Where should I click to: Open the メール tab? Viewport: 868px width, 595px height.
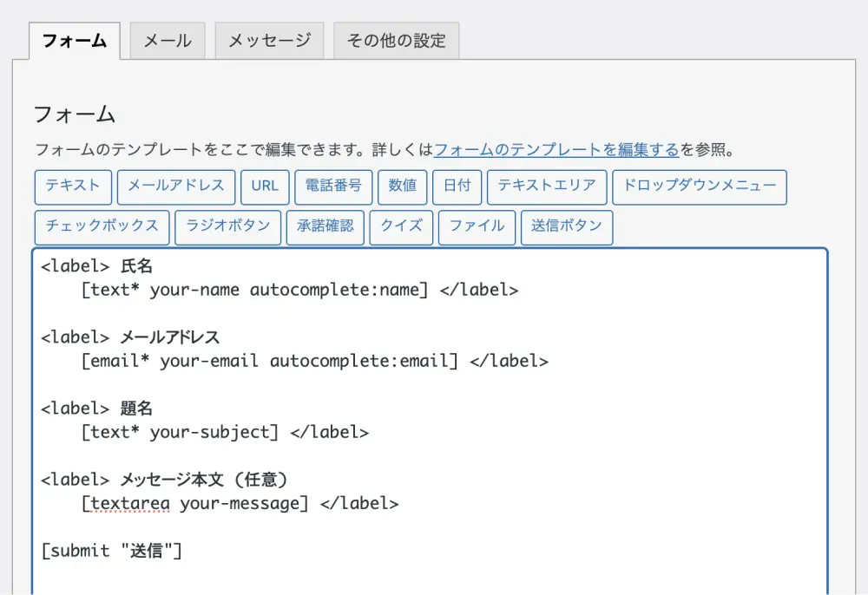click(167, 41)
